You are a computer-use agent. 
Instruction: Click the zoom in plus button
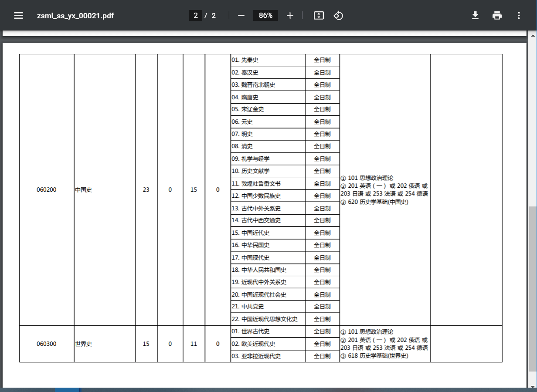coord(290,16)
